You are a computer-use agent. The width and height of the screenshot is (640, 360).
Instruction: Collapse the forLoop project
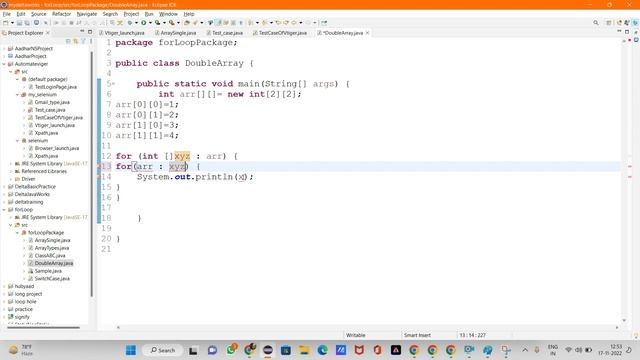pos(4,210)
